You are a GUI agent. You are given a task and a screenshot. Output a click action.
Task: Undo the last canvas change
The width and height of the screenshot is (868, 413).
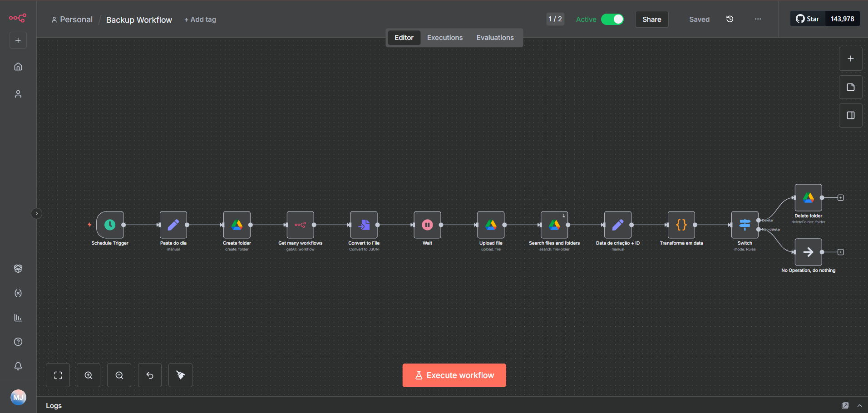pos(149,375)
